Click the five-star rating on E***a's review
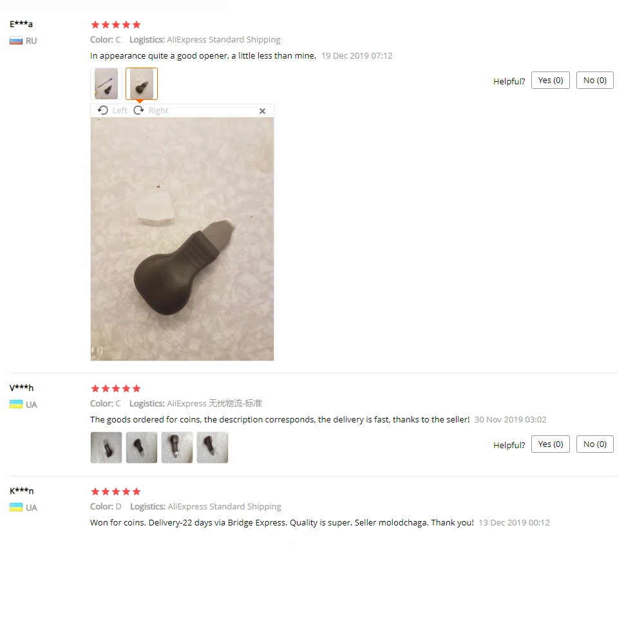This screenshot has height=644, width=644. (x=116, y=24)
